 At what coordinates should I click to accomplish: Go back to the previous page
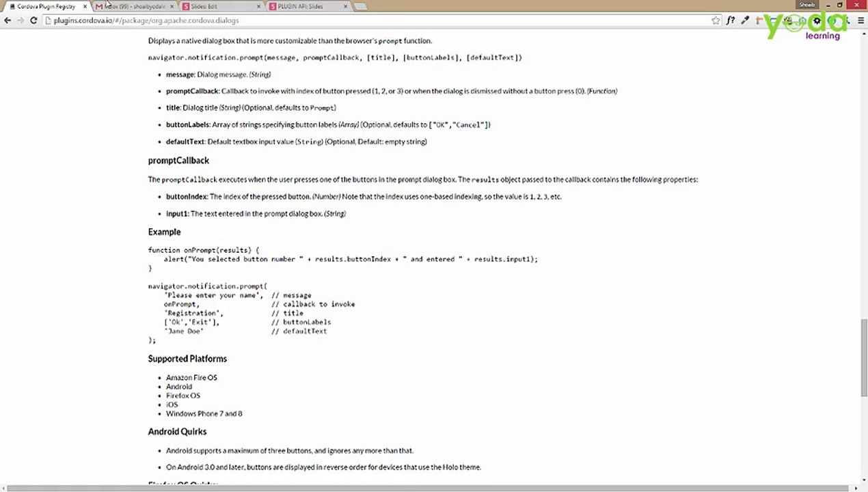point(8,20)
